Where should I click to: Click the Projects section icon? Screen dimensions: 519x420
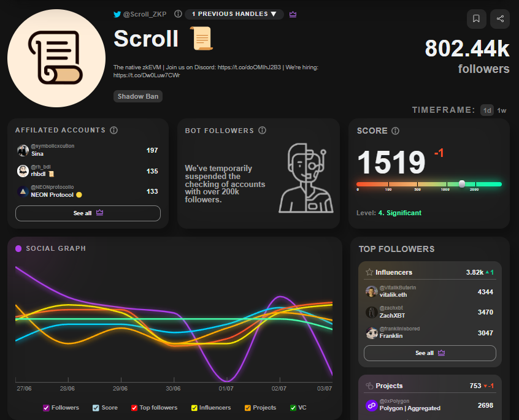pos(369,386)
